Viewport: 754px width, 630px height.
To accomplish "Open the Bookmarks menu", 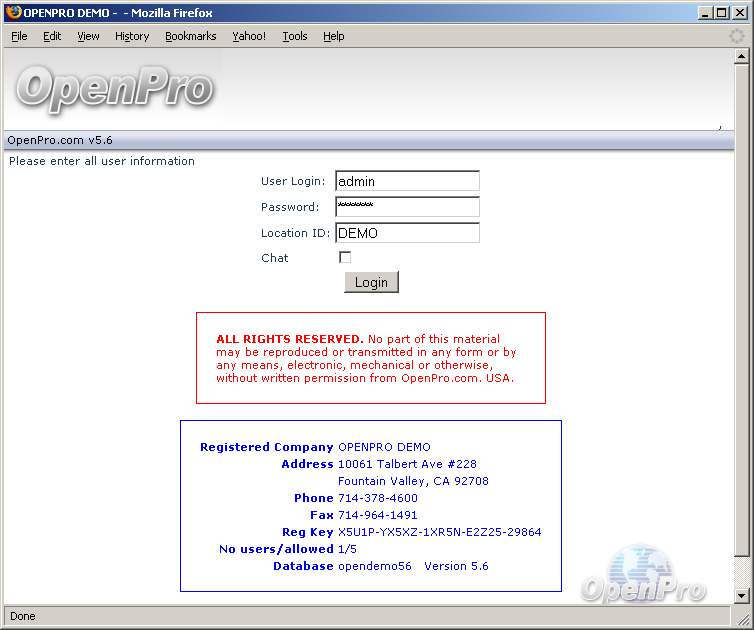I will point(190,36).
